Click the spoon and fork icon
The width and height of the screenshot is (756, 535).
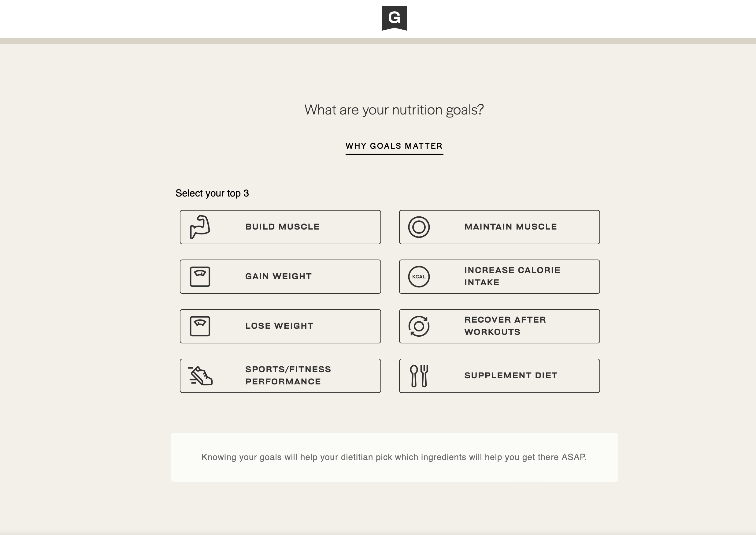419,376
